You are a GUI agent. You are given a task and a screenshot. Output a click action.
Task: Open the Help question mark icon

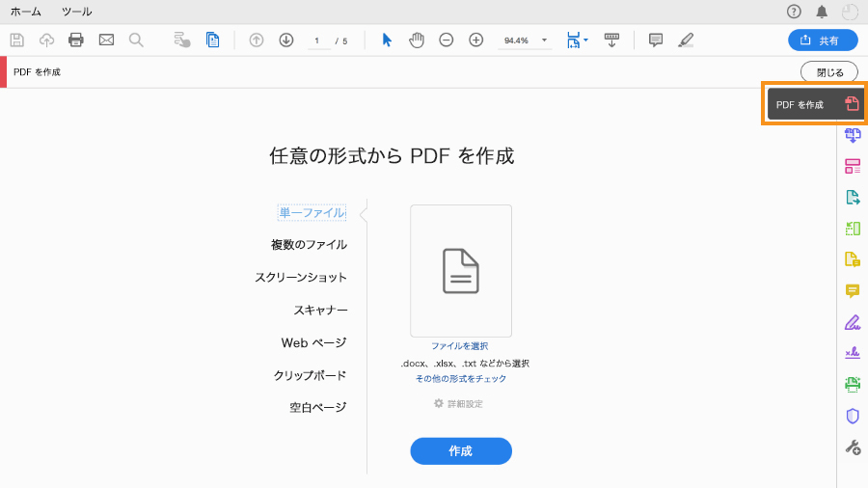pos(794,12)
